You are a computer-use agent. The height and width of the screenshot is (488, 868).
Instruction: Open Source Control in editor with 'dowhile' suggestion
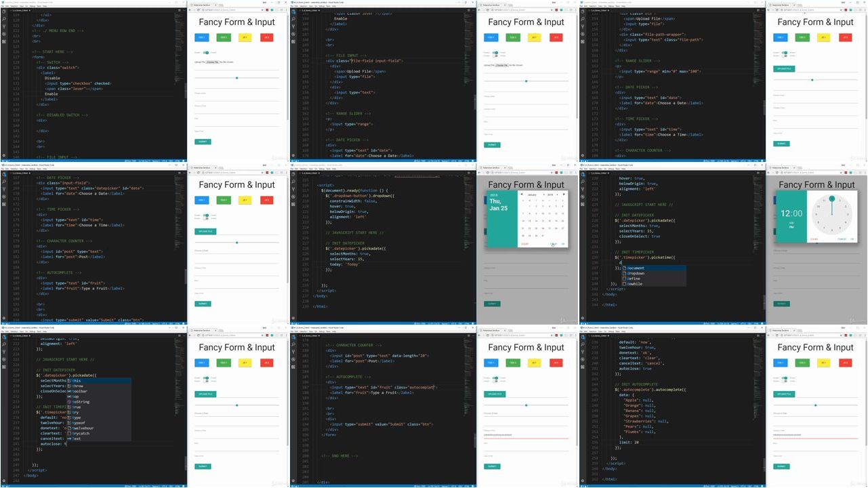[583, 189]
